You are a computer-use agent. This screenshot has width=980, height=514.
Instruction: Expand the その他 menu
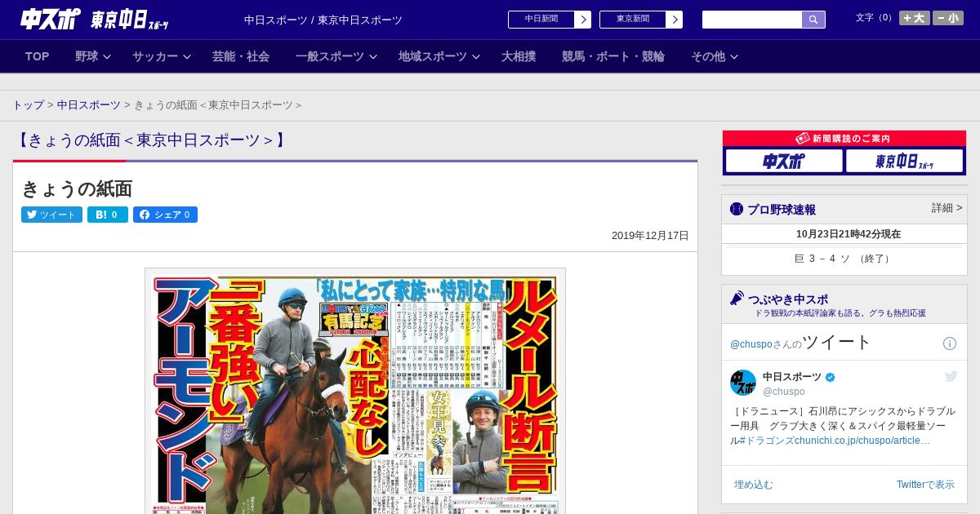click(x=715, y=56)
